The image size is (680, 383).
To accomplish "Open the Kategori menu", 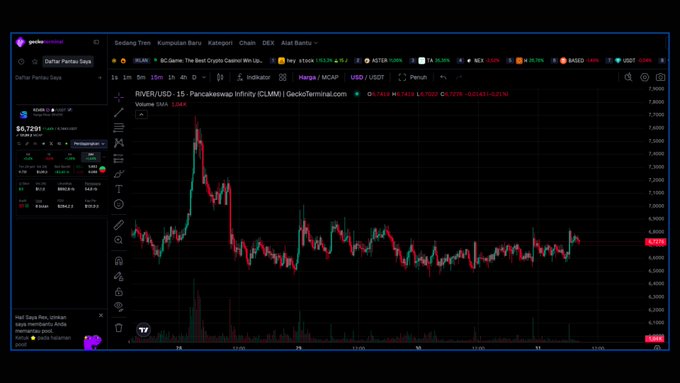I will coord(220,43).
